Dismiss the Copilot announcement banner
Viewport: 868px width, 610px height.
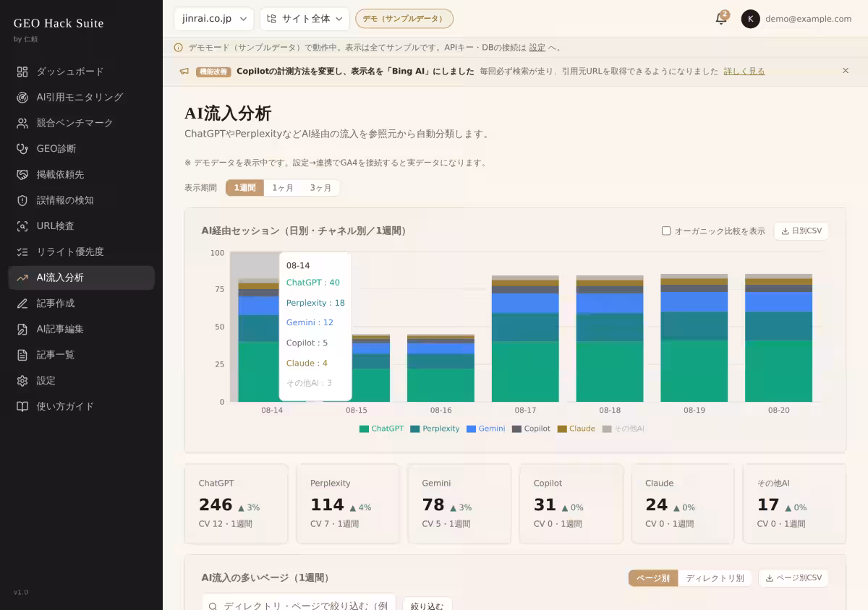845,71
